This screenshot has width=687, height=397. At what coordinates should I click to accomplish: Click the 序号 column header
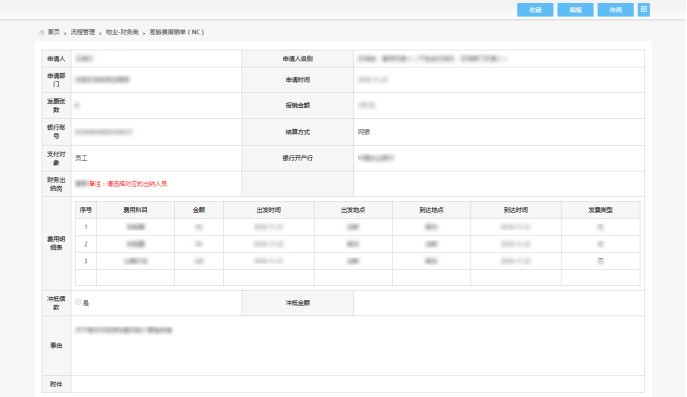pyautogui.click(x=86, y=210)
